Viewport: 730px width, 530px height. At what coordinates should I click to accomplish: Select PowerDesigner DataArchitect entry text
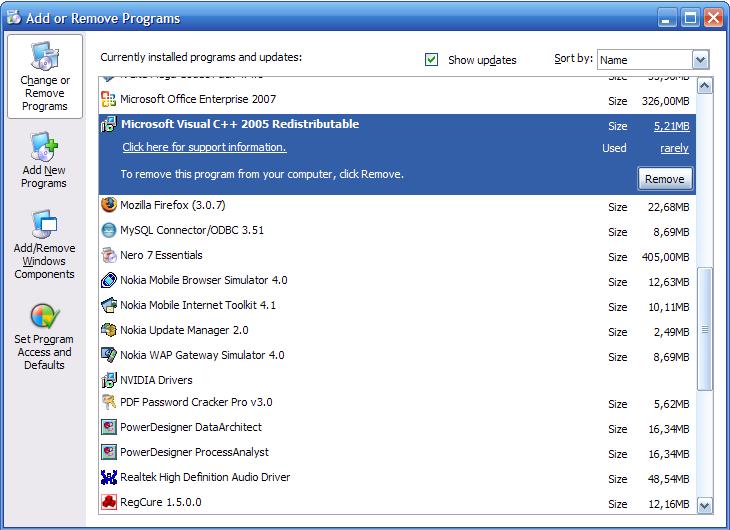click(x=191, y=427)
